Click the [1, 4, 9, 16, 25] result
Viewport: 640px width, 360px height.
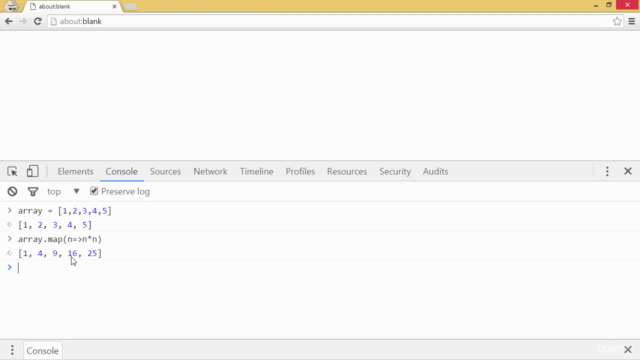tap(60, 253)
